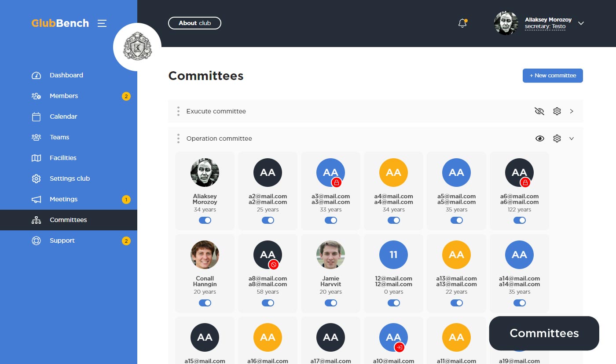Click the notification bell icon
Image resolution: width=616 pixels, height=364 pixels.
coord(462,23)
